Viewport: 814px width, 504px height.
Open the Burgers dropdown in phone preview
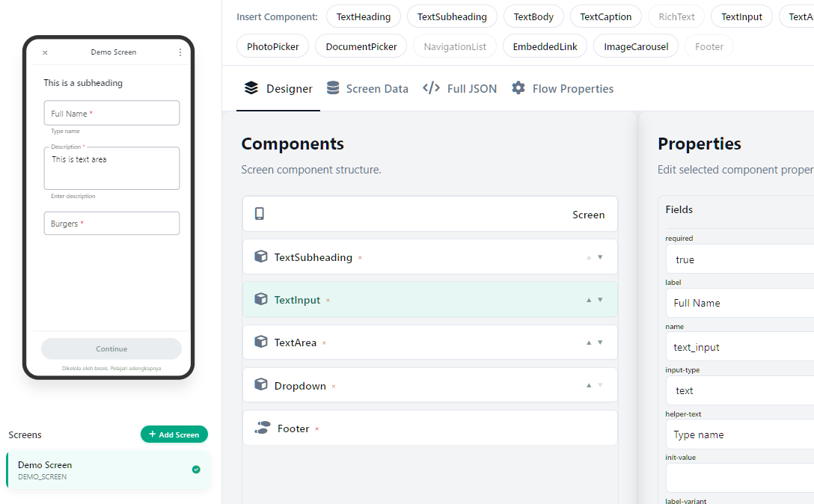click(111, 223)
